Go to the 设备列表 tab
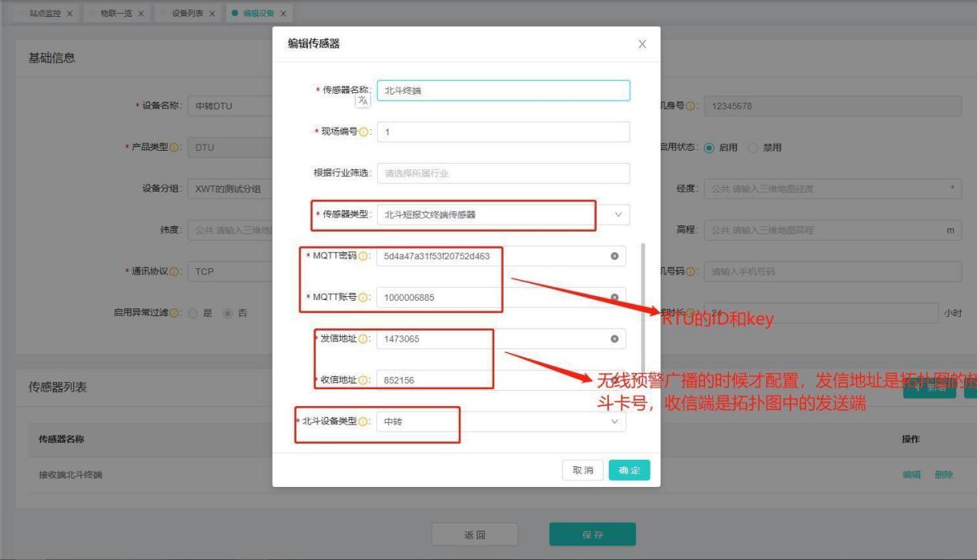This screenshot has height=560, width=977. 188,14
